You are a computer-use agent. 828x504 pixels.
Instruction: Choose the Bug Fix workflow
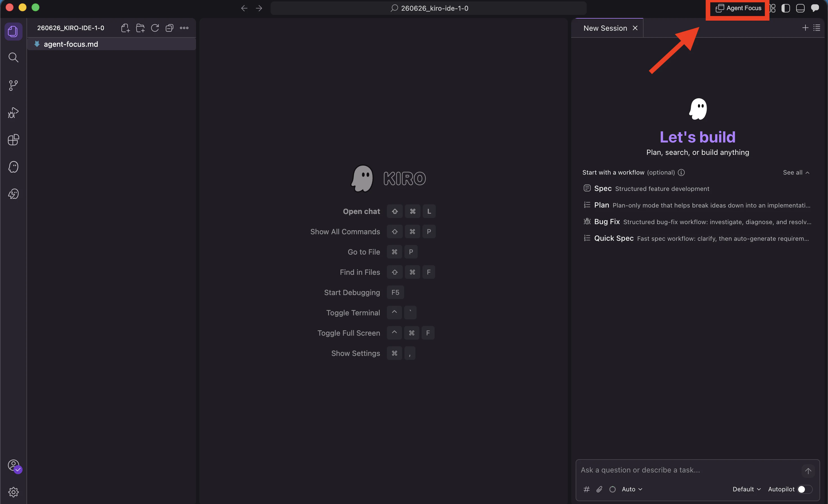[x=697, y=222]
